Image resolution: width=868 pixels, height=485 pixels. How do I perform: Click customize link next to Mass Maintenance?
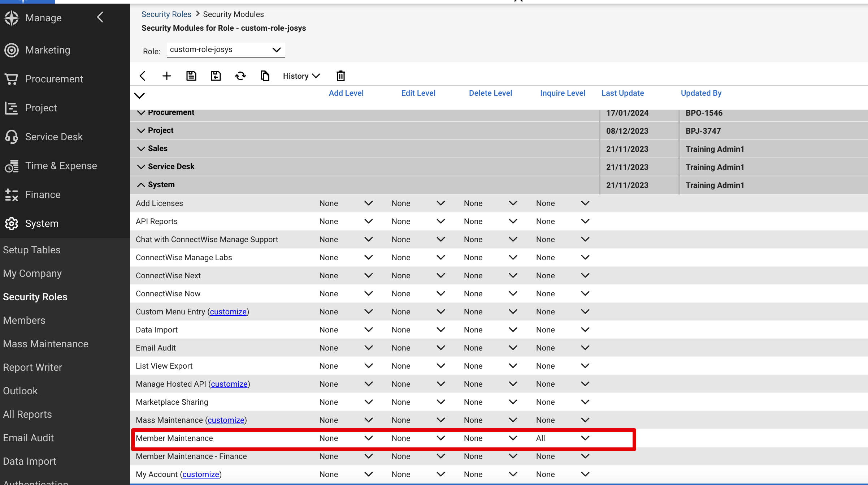[x=226, y=420]
